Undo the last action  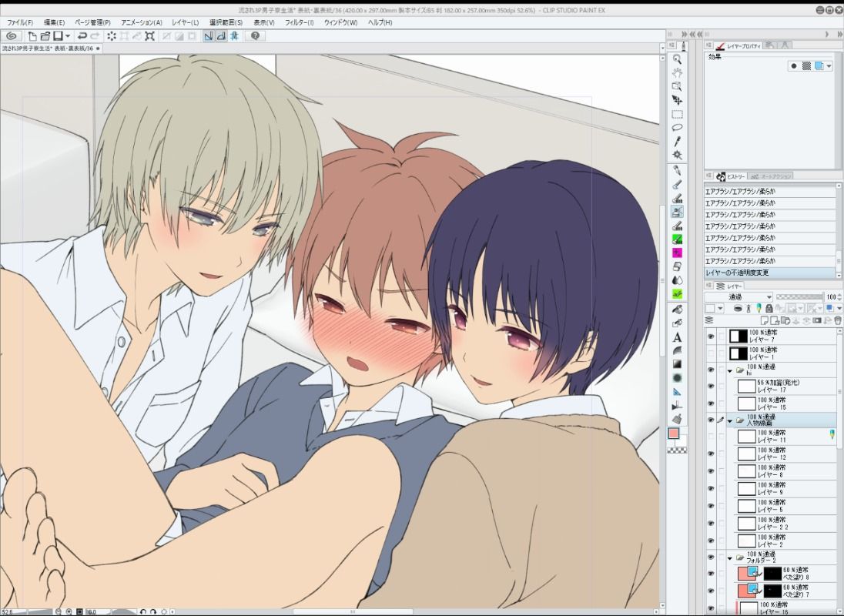pyautogui.click(x=82, y=36)
